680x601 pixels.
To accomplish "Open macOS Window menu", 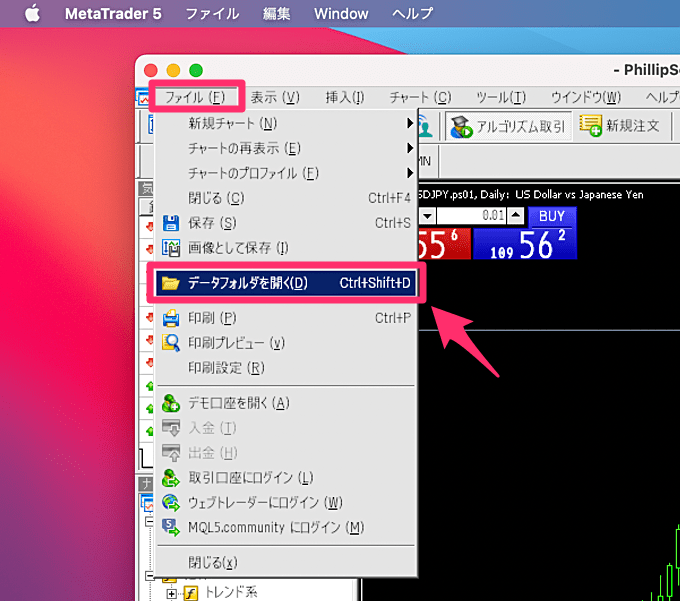I will (341, 13).
